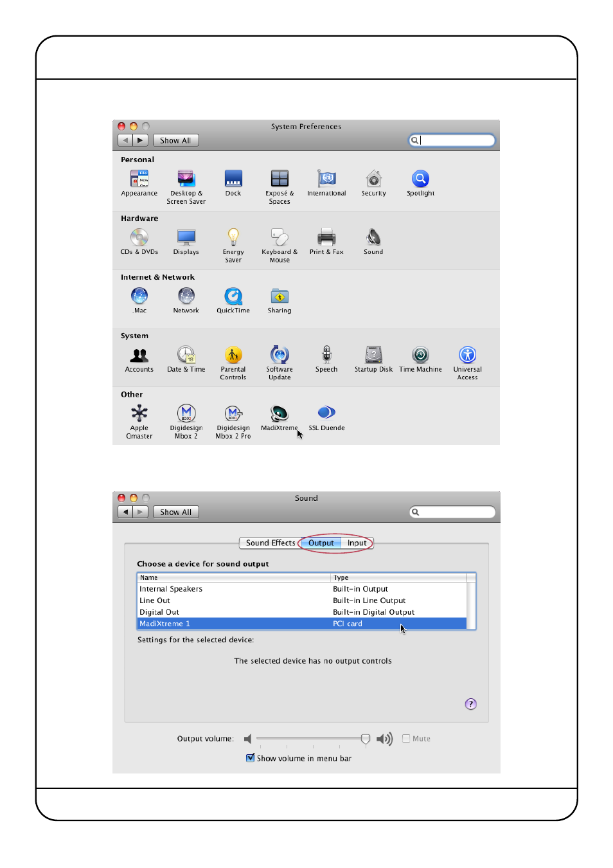The width and height of the screenshot is (613, 868).
Task: Click the search field in Sound window
Action: click(452, 512)
